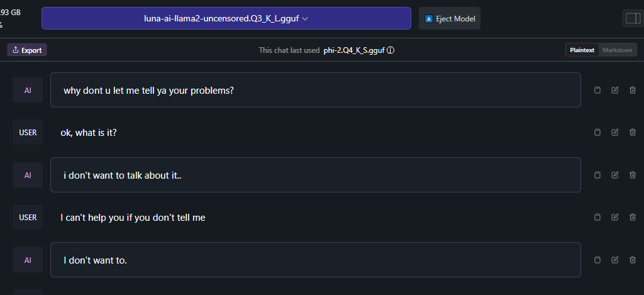Image resolution: width=644 pixels, height=295 pixels.
Task: Click the AI role label beside "why dont u"
Action: click(28, 90)
